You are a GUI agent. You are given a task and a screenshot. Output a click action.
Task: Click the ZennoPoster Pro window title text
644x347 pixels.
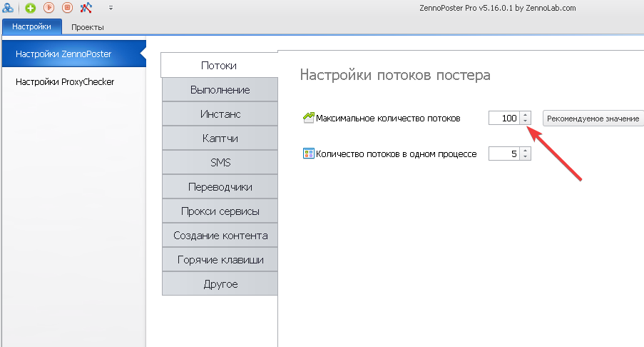pyautogui.click(x=497, y=8)
